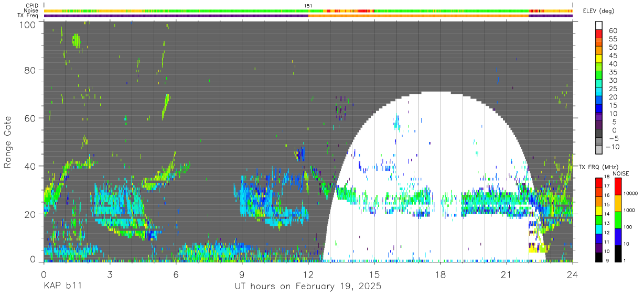Screen dimensions: 644x297
Task: Click the x-axis tick label '3'
Action: [110, 275]
